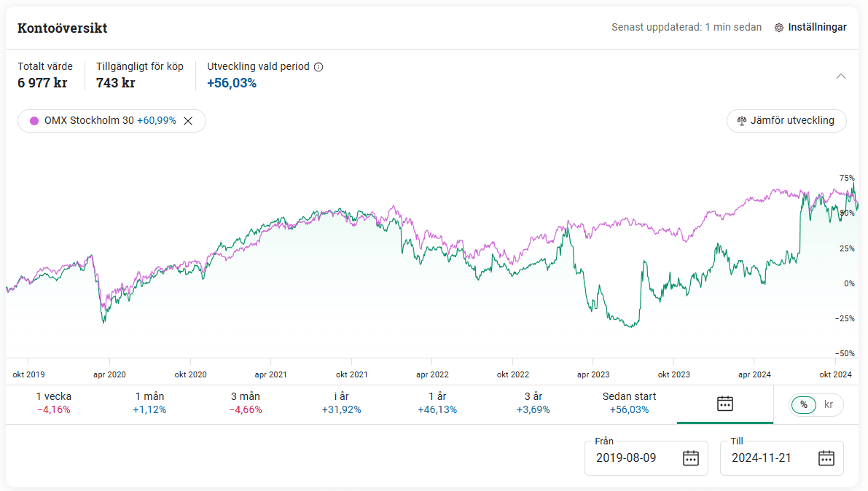Viewport: 868px width, 491px height.
Task: Switch chart to percent view
Action: click(804, 404)
